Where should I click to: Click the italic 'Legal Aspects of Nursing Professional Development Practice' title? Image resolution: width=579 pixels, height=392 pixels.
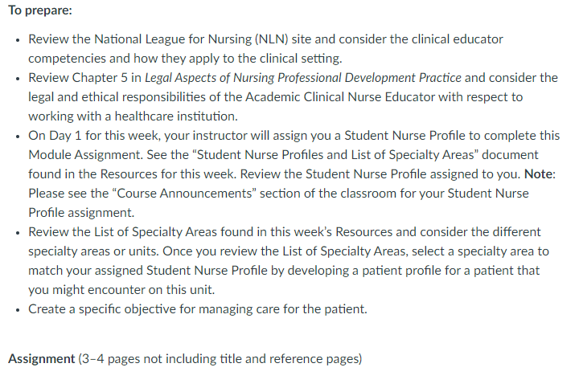tap(303, 78)
